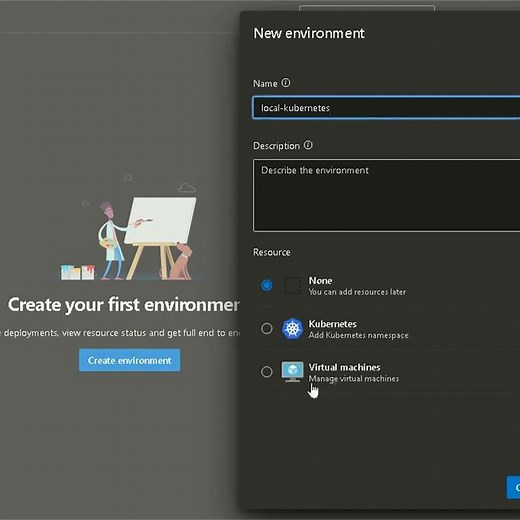Click the Virtual machines option label
The image size is (520, 520).
pos(344,367)
